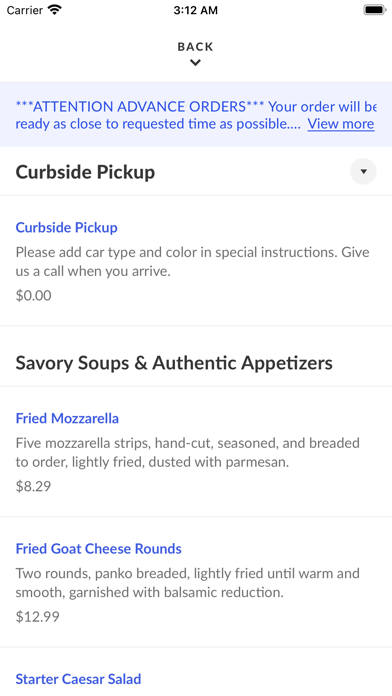This screenshot has width=392, height=696.
Task: Open the View more link
Action: coord(341,124)
